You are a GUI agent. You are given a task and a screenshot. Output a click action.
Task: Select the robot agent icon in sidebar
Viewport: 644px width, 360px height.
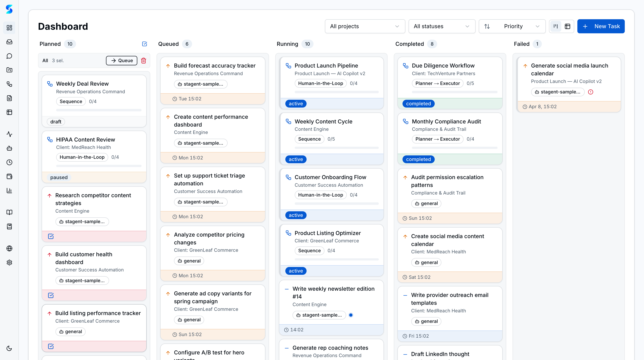pos(9,148)
